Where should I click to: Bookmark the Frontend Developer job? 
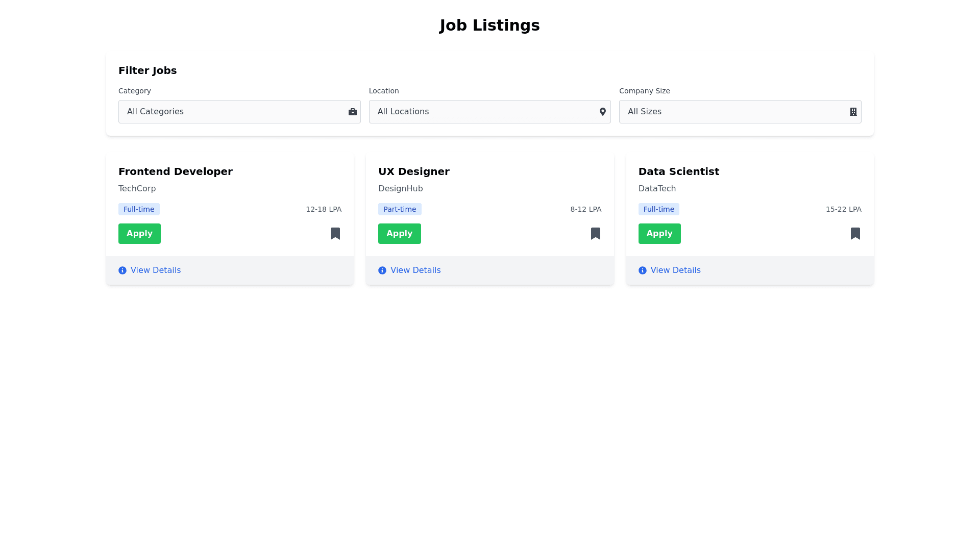[335, 234]
